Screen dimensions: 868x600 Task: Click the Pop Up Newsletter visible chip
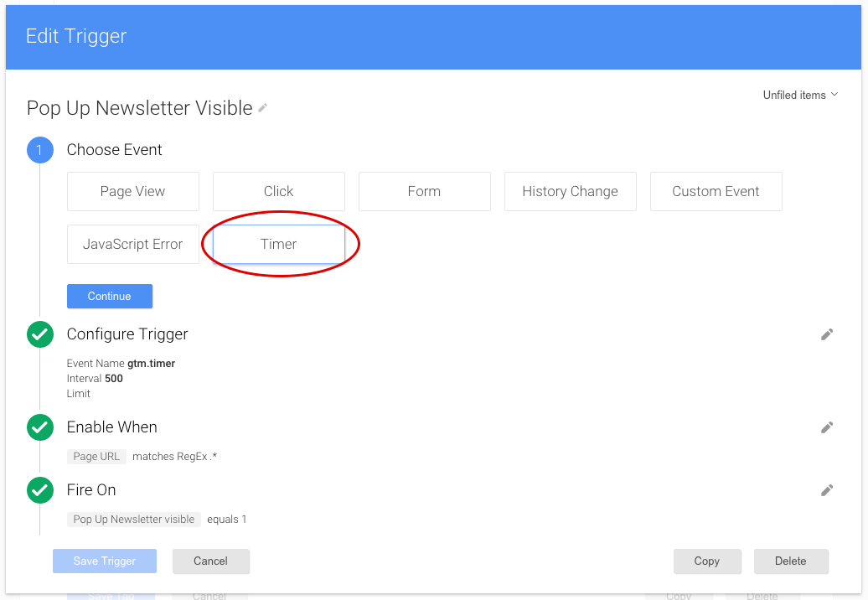[x=134, y=520]
